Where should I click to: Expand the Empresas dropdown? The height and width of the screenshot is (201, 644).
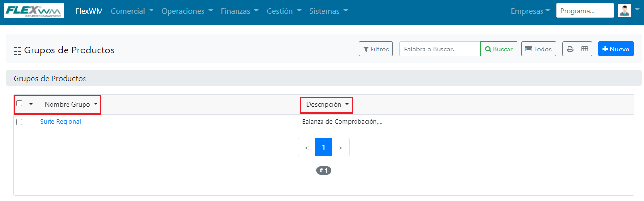(530, 11)
